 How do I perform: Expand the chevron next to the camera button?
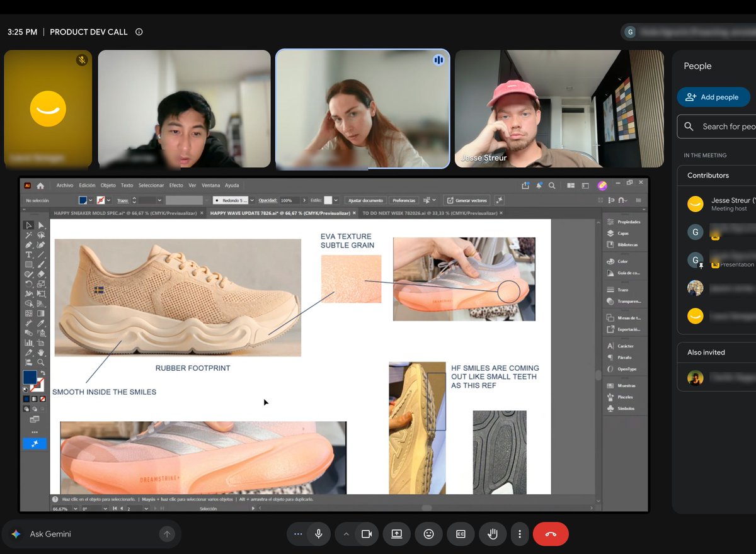click(x=346, y=534)
